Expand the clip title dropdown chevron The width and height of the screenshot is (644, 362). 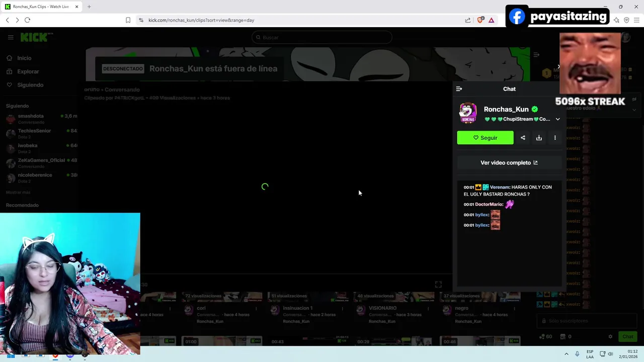pyautogui.click(x=557, y=119)
